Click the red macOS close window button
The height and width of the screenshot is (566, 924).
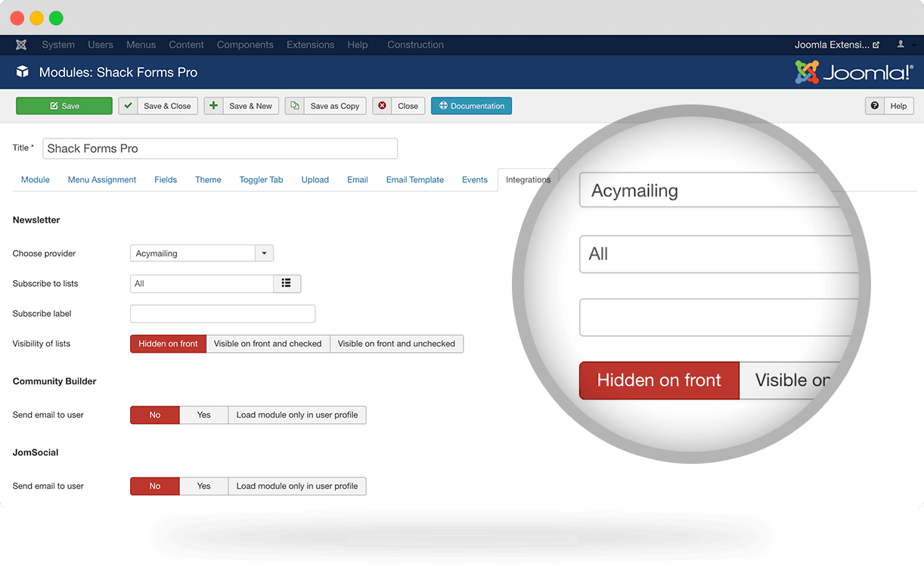[17, 18]
